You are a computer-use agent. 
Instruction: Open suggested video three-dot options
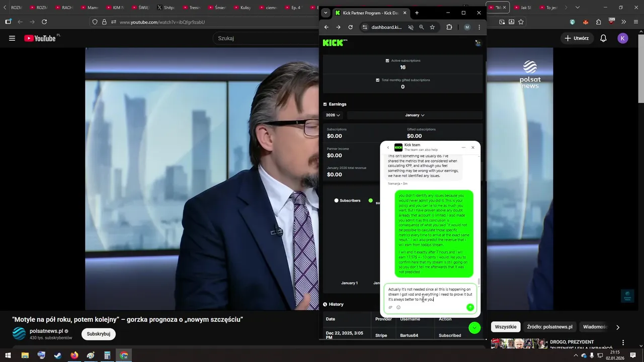pos(623,343)
